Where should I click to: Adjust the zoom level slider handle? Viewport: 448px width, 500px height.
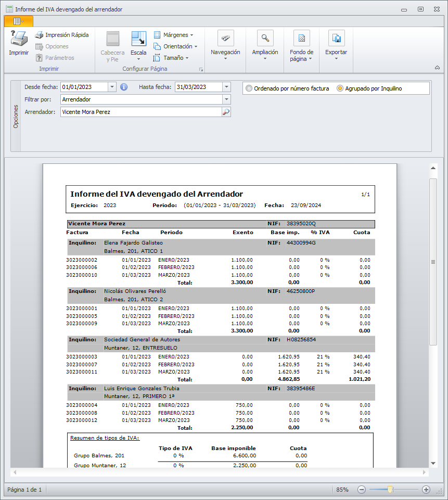[390, 490]
